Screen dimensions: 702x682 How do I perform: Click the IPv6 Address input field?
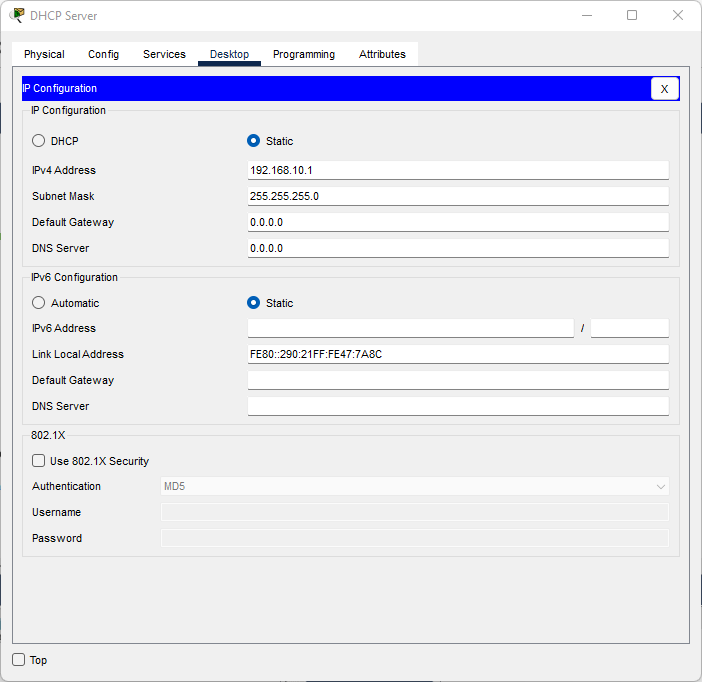click(x=410, y=328)
